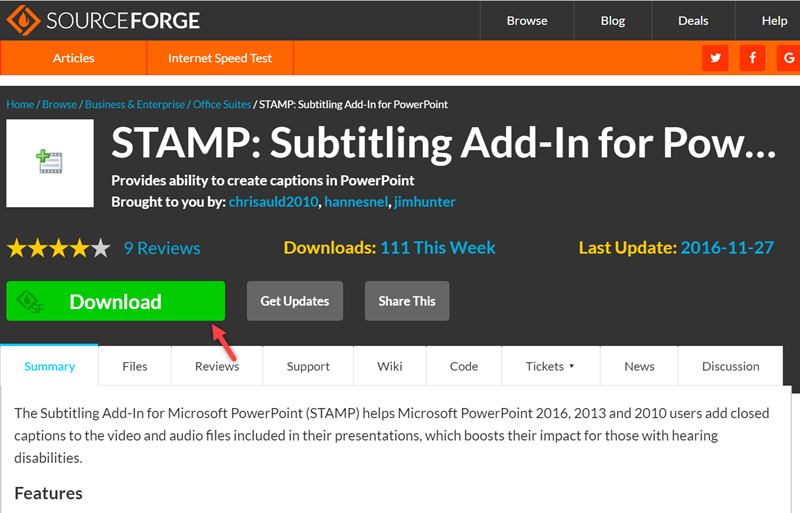Open the Deals menu item
The width and height of the screenshot is (800, 513).
693,20
